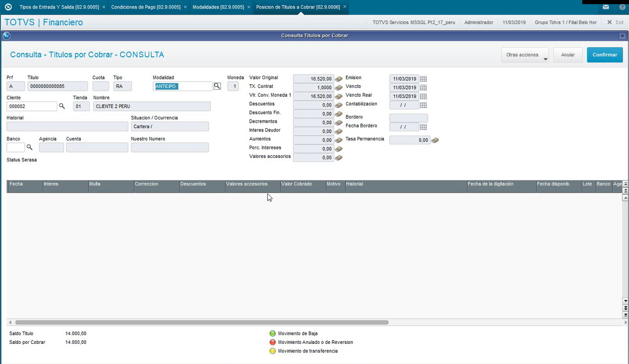The width and height of the screenshot is (629, 364).
Task: Click the money icon beside Descuentos
Action: tap(339, 105)
